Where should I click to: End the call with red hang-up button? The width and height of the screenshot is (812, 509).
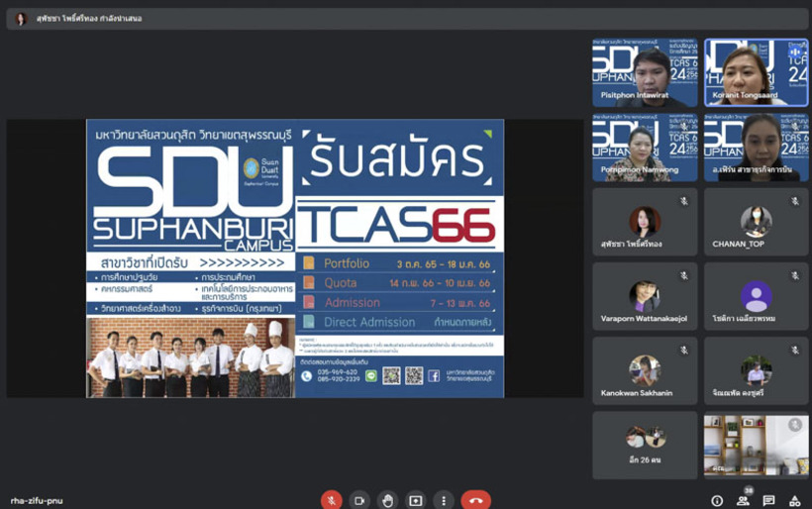coord(476,500)
